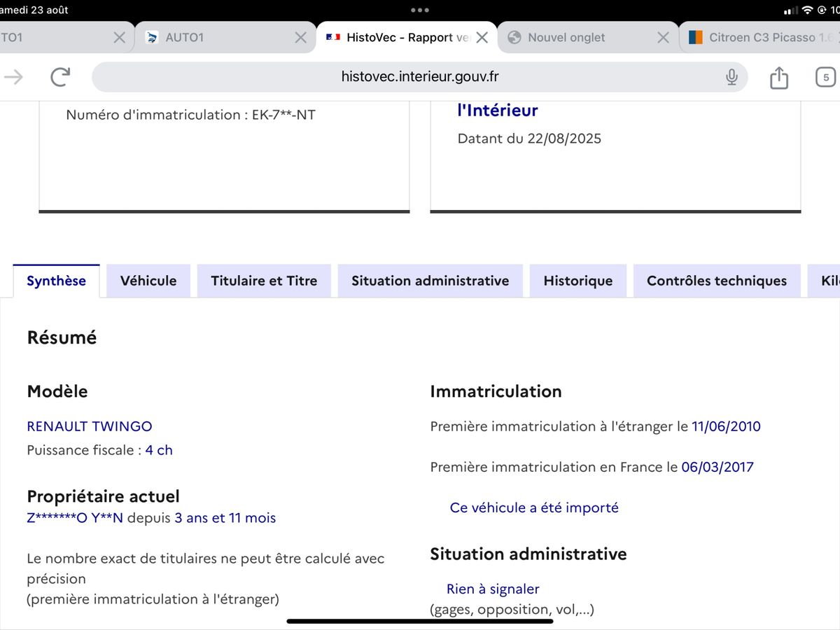Click the RENAULT TWINGO model text
Screen dimensions: 840x630
coord(90,426)
